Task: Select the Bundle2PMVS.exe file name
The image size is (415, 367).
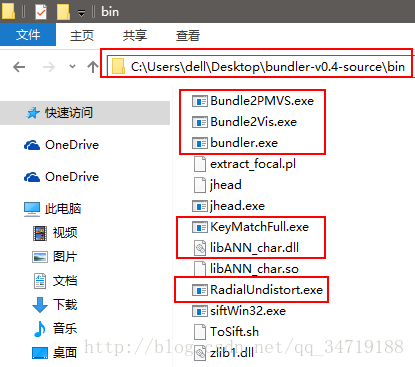Action: click(262, 101)
